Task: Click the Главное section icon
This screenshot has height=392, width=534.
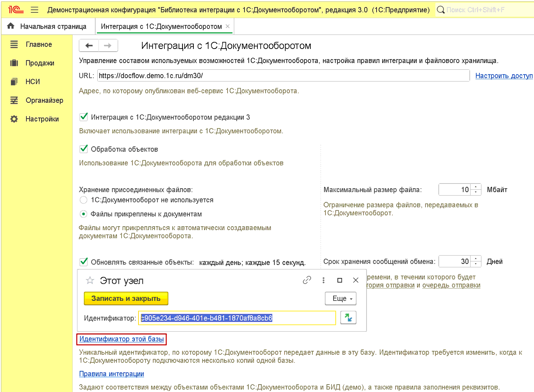Action: coord(14,44)
